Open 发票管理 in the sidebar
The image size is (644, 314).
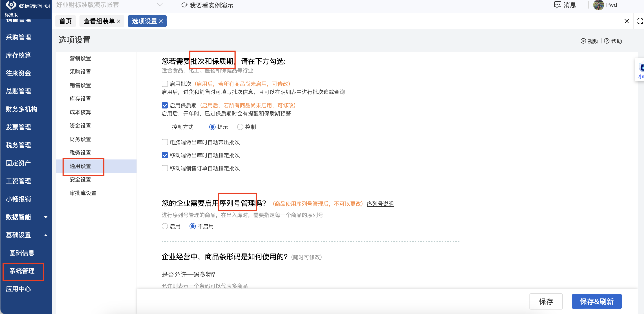coord(18,127)
